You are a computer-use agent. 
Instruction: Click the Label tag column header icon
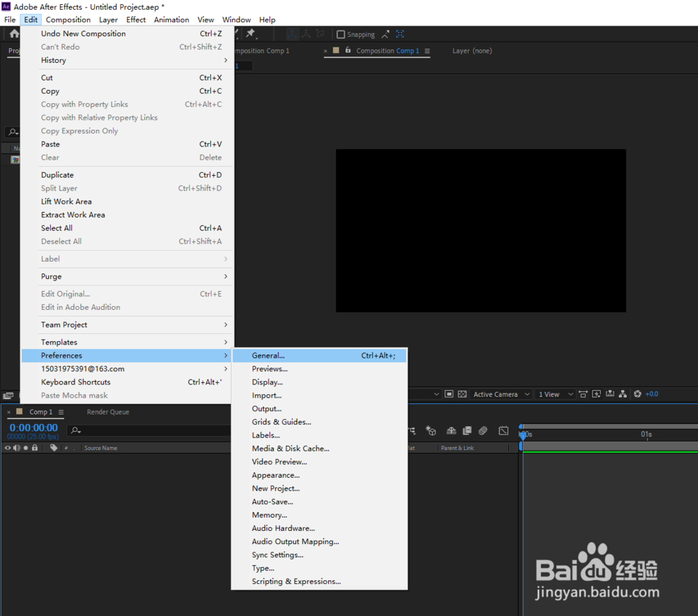coord(54,448)
